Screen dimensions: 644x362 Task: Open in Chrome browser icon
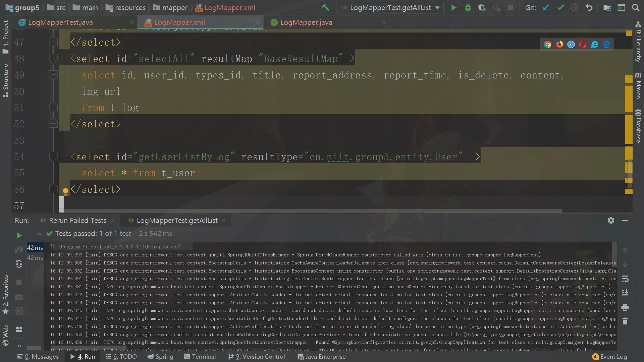[547, 44]
